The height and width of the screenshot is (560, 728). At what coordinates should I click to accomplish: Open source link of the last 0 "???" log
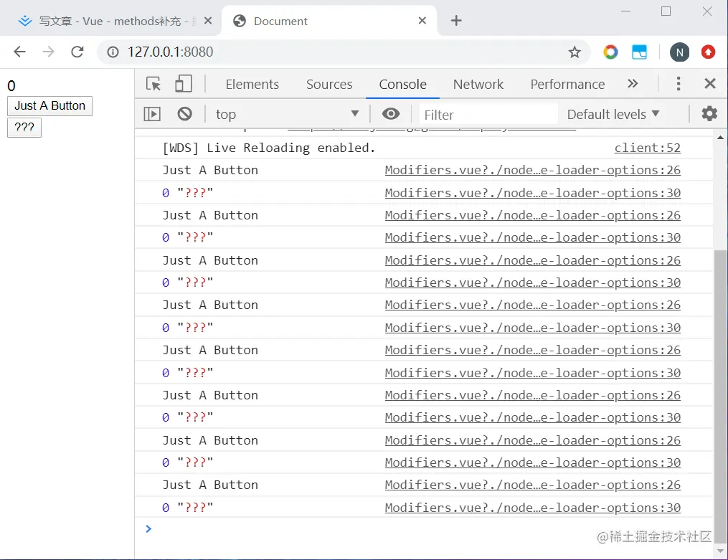pyautogui.click(x=532, y=508)
